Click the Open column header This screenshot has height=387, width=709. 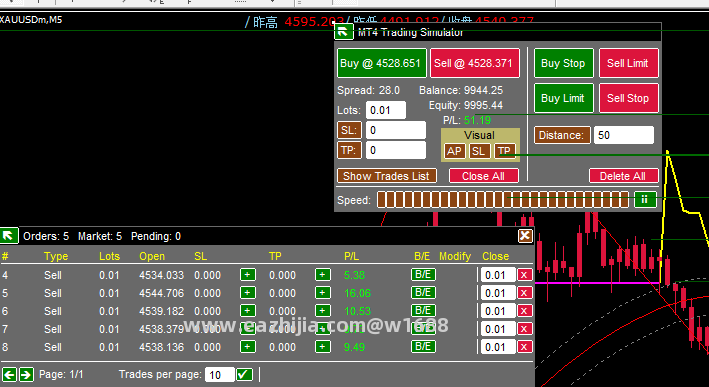tap(152, 256)
